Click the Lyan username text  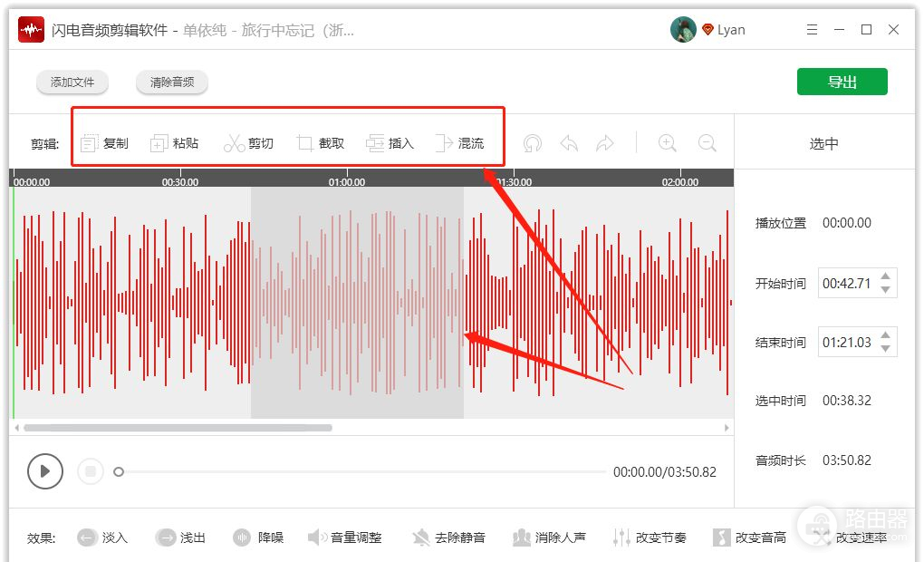pyautogui.click(x=731, y=30)
